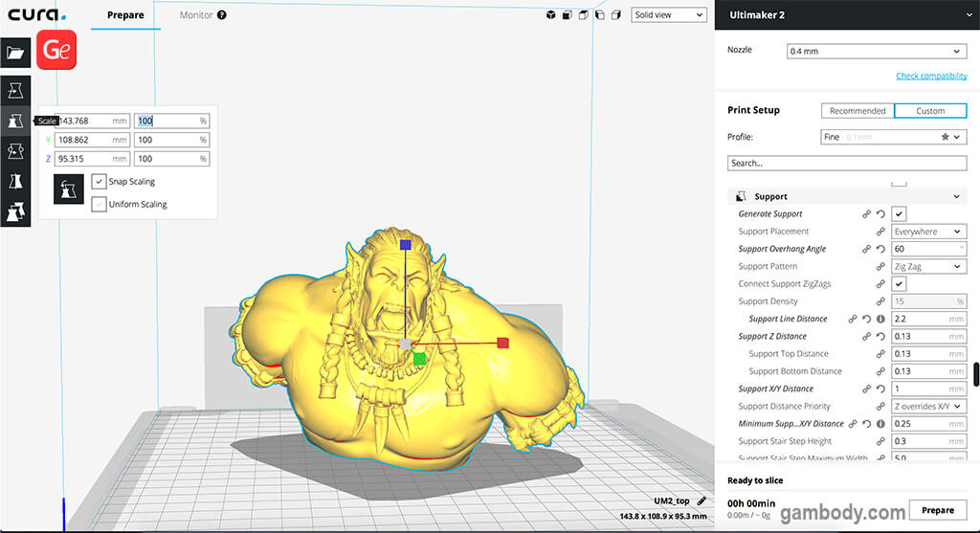The image size is (980, 533).
Task: Click the info icon for Support Line Distance
Action: point(880,319)
